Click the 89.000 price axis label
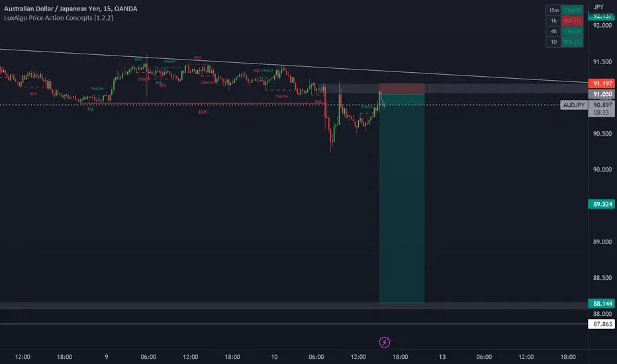Image resolution: width=617 pixels, height=364 pixels. tap(602, 242)
